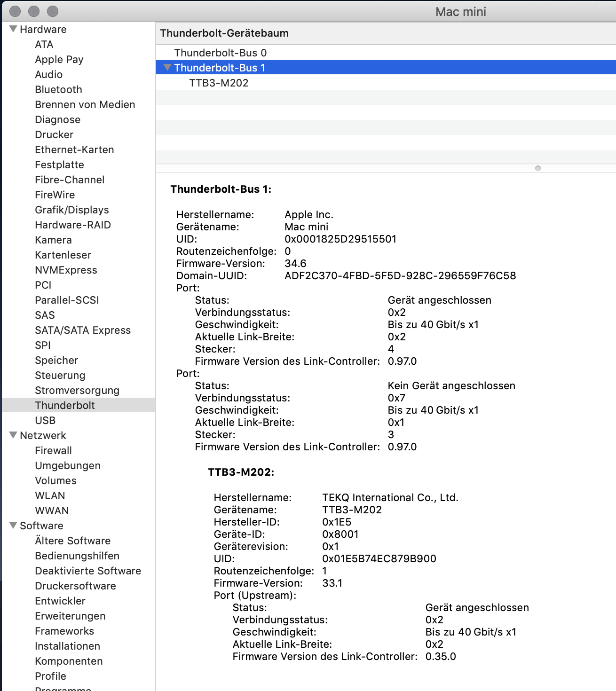The image size is (616, 691).
Task: Collapse the Thunderbolt-Bus 1 disclosure triangle
Action: click(167, 68)
